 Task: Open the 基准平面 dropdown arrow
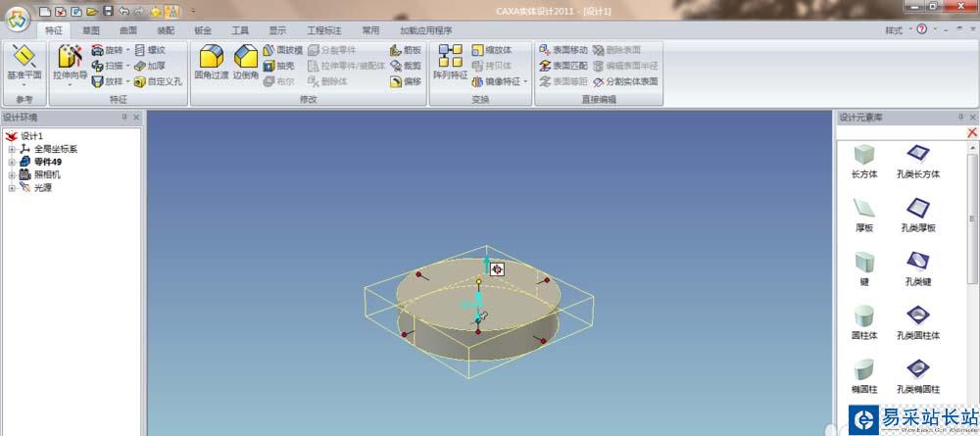[x=24, y=85]
